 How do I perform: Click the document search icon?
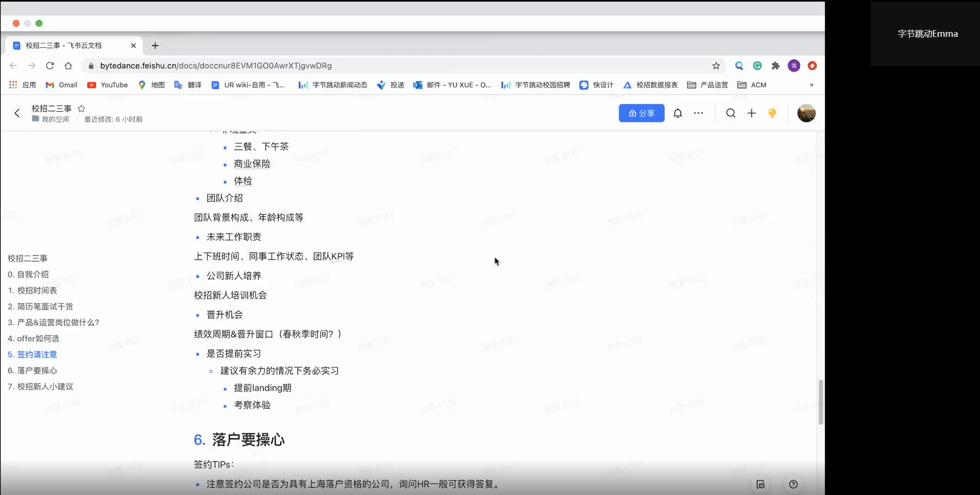[731, 113]
